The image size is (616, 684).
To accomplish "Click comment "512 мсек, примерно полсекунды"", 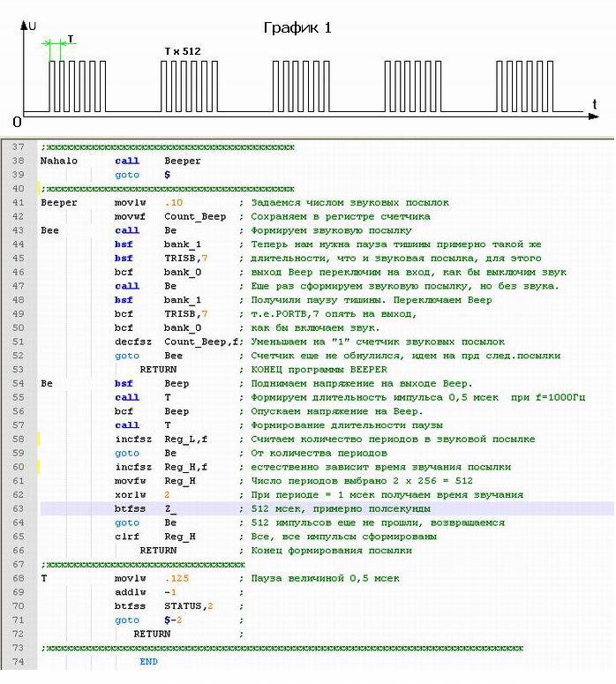I will tap(341, 508).
